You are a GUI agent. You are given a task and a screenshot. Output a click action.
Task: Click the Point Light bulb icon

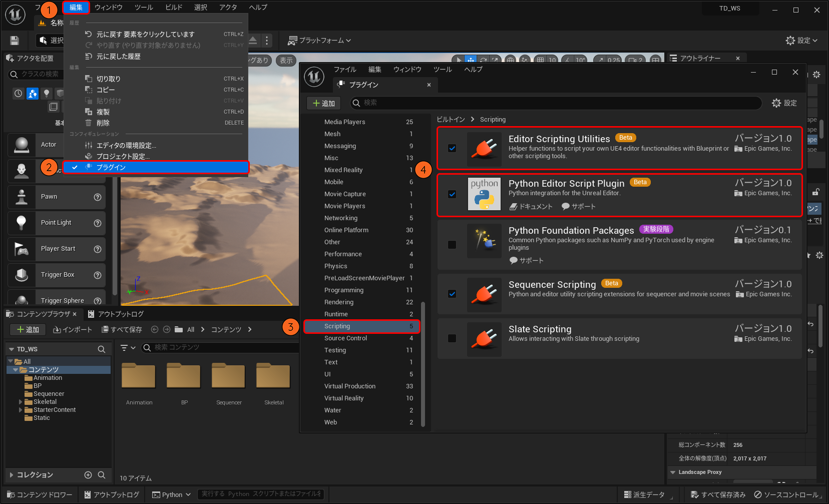pyautogui.click(x=22, y=223)
